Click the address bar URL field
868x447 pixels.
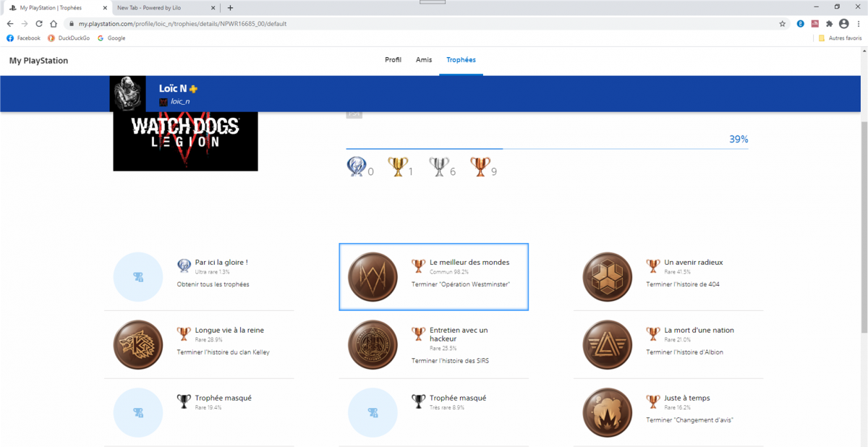point(420,23)
